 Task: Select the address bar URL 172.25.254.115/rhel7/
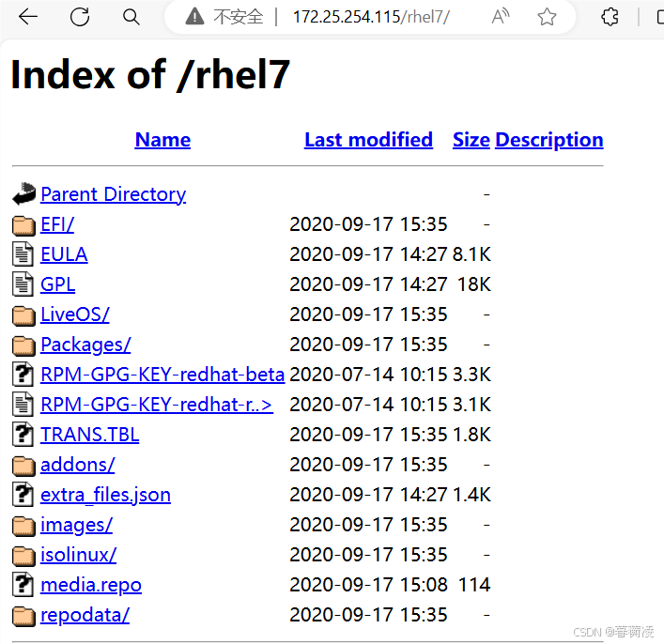[x=371, y=17]
